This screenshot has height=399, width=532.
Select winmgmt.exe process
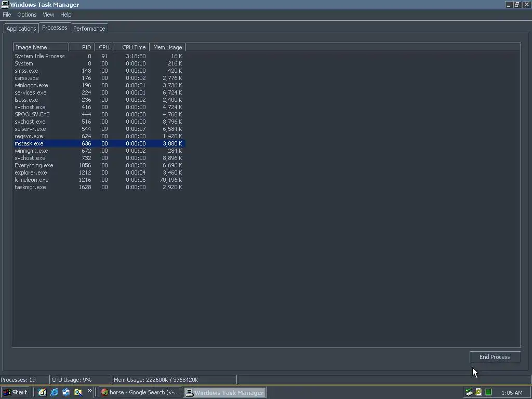99,151
